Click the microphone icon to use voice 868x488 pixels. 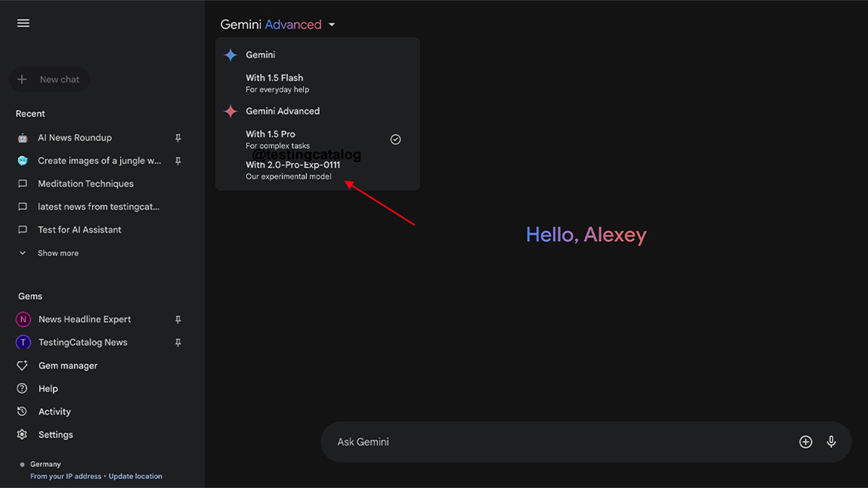click(x=831, y=442)
